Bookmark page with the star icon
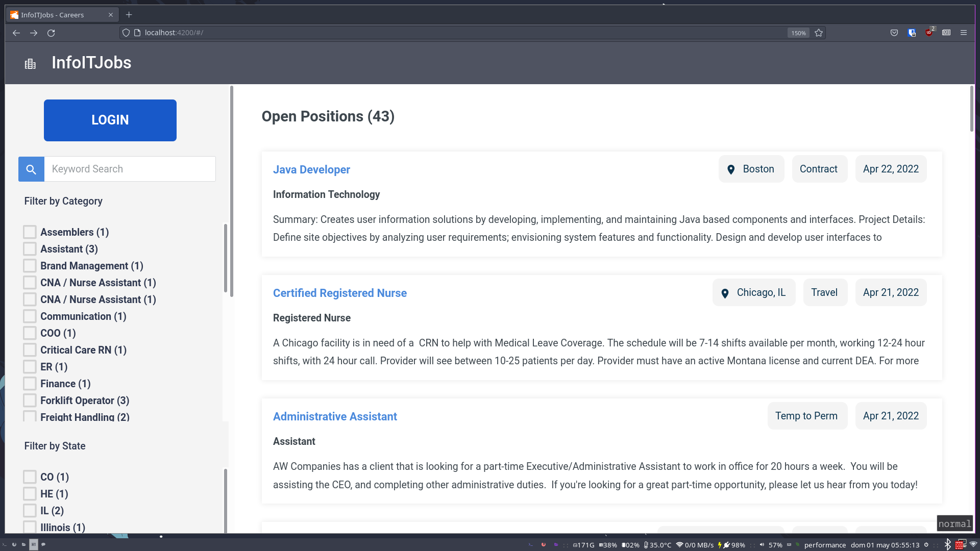980x551 pixels. (x=819, y=33)
